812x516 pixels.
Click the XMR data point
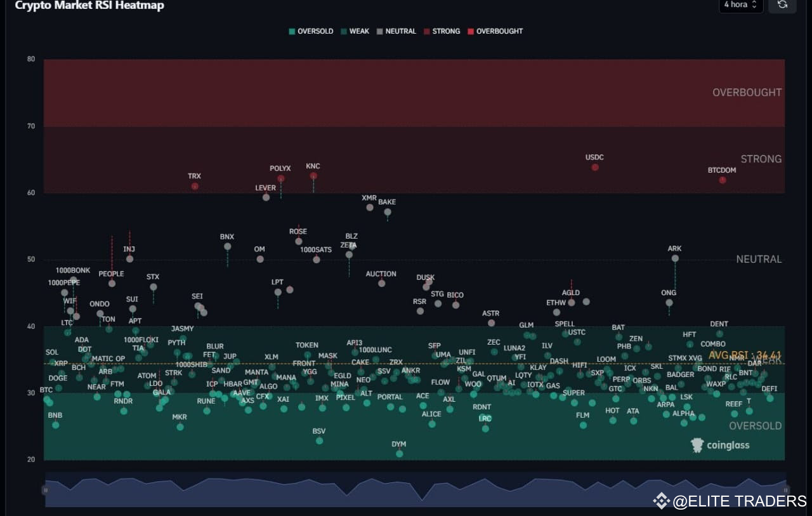[x=370, y=208]
